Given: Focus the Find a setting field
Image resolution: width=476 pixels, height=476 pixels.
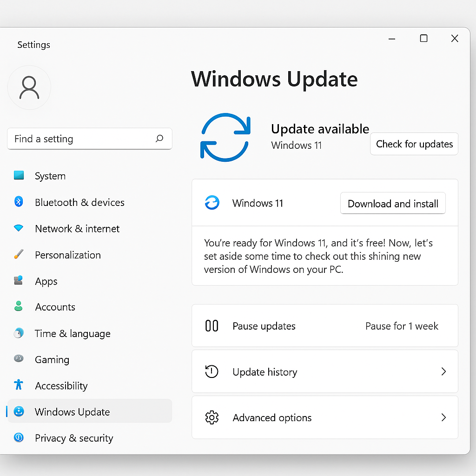Looking at the screenshot, I should 90,139.
